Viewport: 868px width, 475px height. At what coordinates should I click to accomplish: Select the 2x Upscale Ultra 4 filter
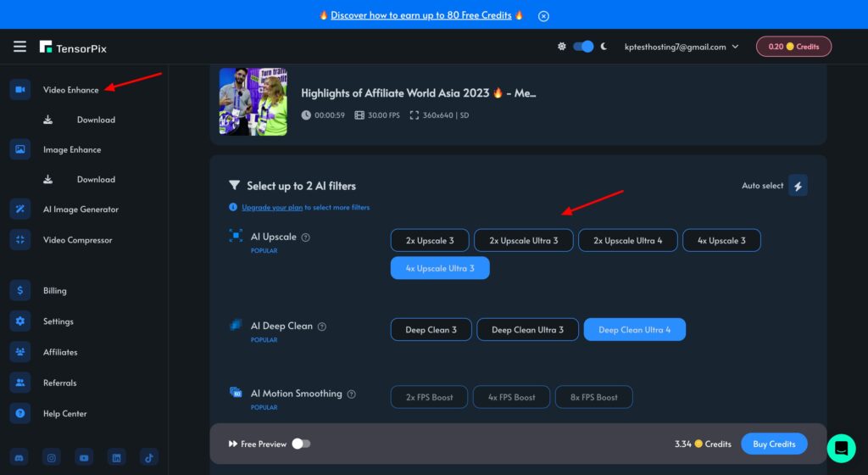[627, 241]
